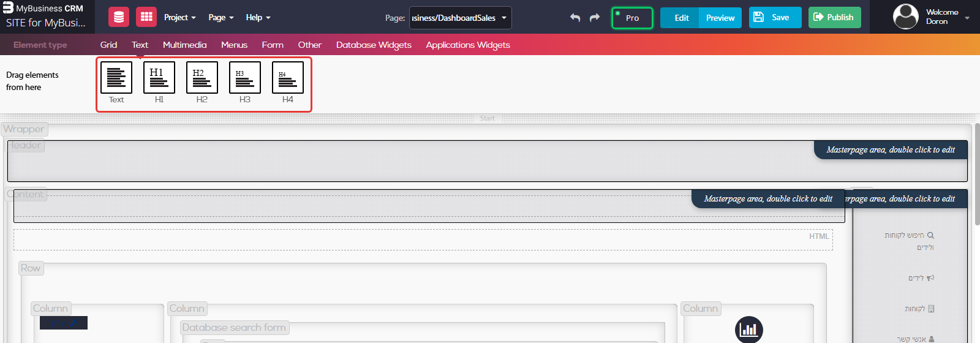This screenshot has width=980, height=343.
Task: Click the undo arrow icon
Action: (x=575, y=18)
